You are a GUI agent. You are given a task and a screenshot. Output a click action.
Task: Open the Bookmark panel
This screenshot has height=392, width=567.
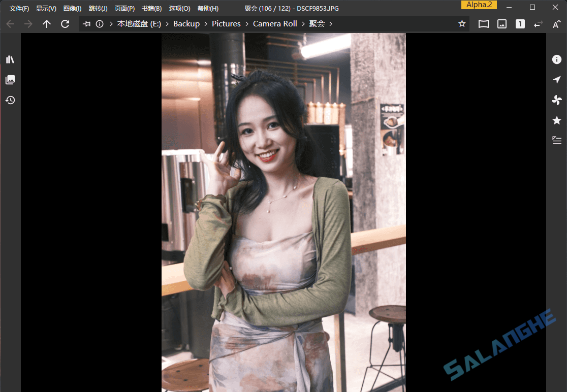pos(556,120)
